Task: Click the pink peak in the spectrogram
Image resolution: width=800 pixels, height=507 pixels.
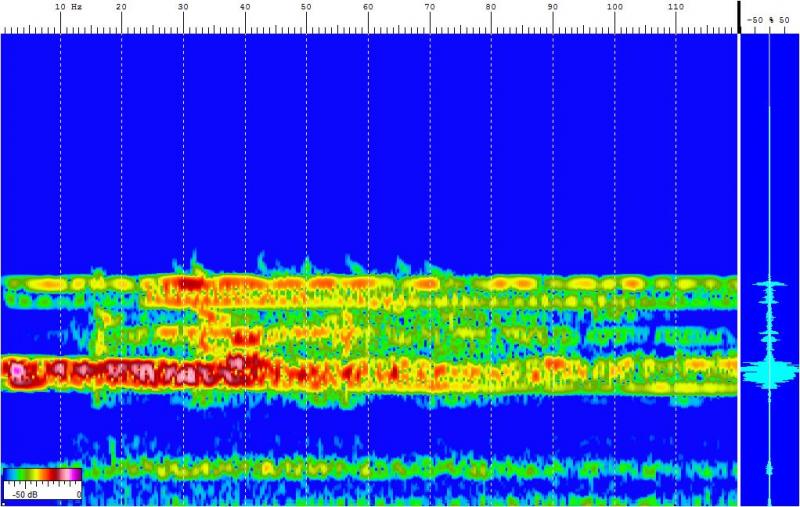Action: 17,370
